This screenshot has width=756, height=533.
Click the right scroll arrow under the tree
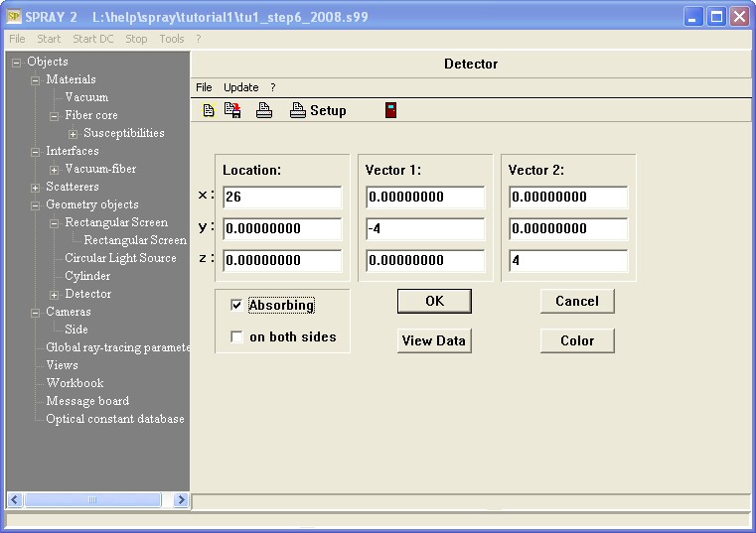182,500
